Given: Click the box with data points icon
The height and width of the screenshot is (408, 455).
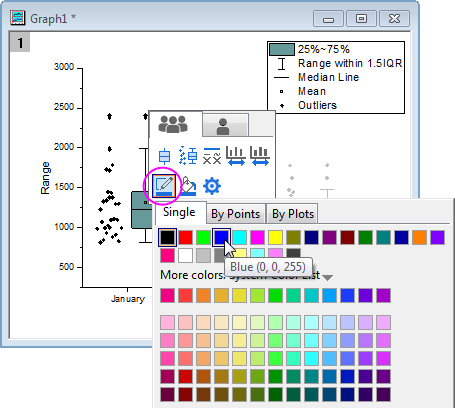Looking at the screenshot, I should tap(188, 155).
